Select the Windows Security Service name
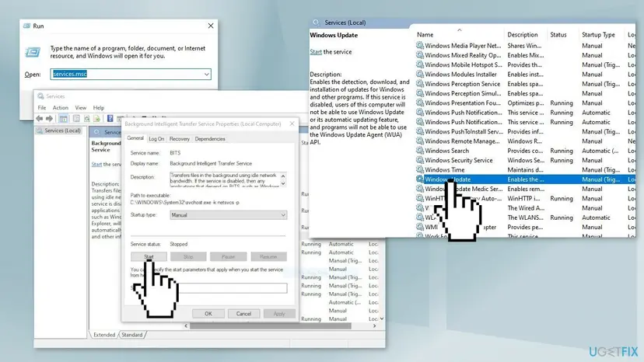 (x=459, y=160)
